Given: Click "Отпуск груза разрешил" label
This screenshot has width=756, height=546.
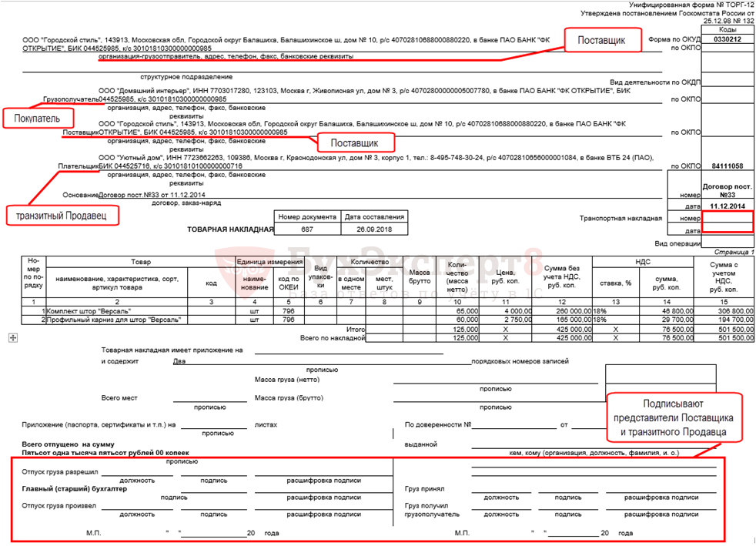Looking at the screenshot, I should 60,472.
